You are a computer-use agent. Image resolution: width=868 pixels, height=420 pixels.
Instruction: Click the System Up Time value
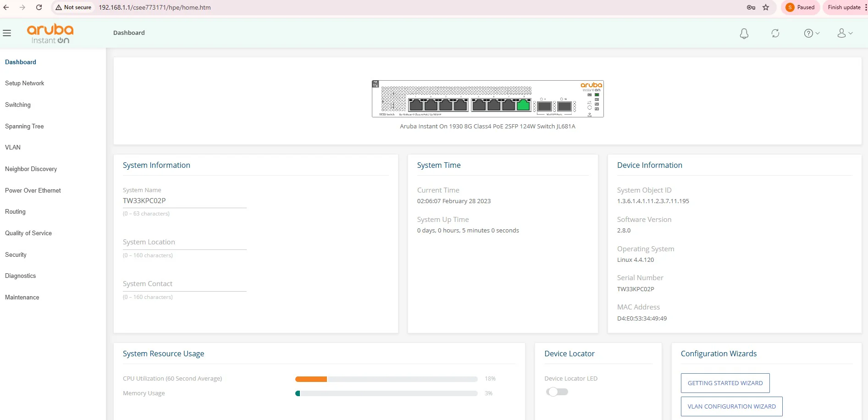click(x=468, y=230)
